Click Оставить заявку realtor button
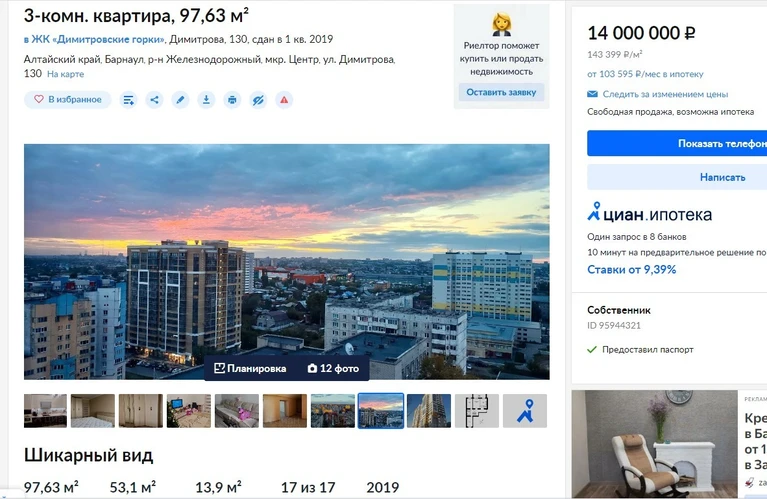Image resolution: width=767 pixels, height=499 pixels. pos(501,92)
